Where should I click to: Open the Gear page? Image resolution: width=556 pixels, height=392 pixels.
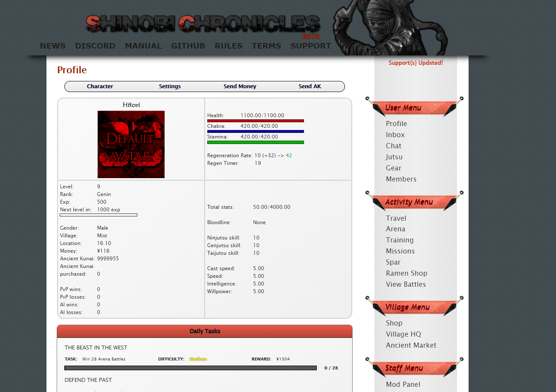coord(393,168)
